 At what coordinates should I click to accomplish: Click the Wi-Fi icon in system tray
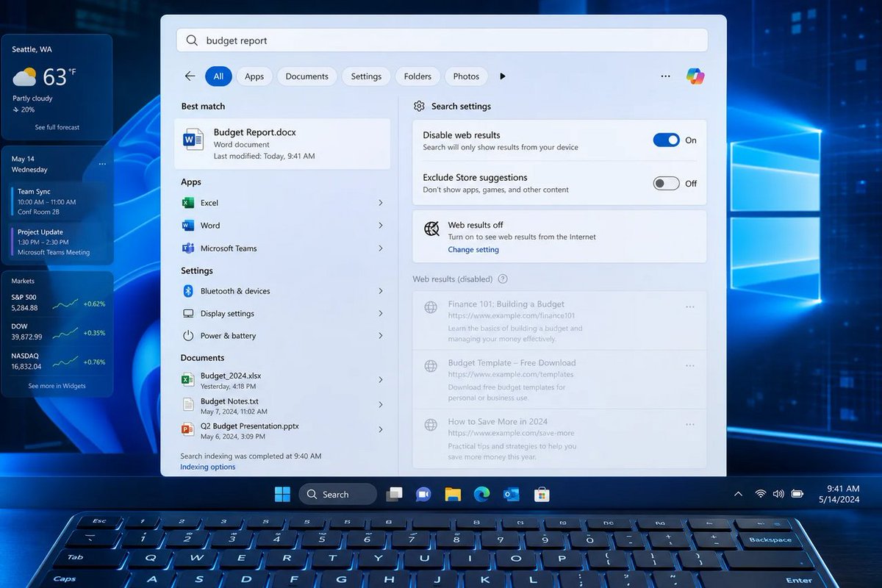click(x=761, y=494)
